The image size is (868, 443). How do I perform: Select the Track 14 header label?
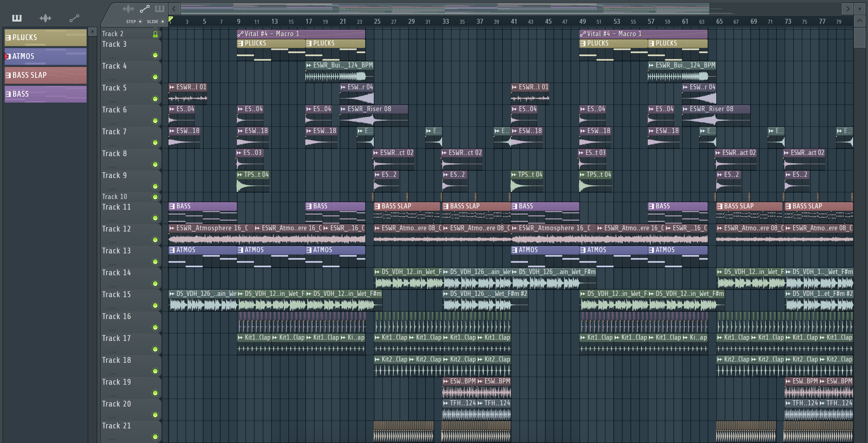click(x=116, y=273)
